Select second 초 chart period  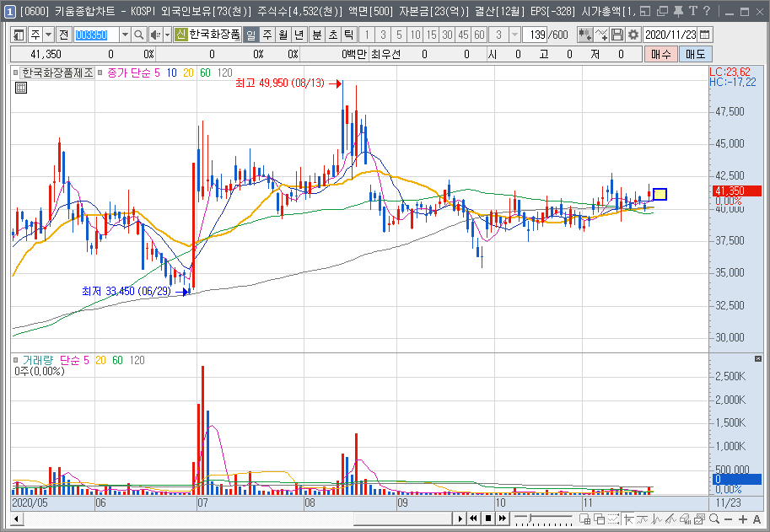333,35
